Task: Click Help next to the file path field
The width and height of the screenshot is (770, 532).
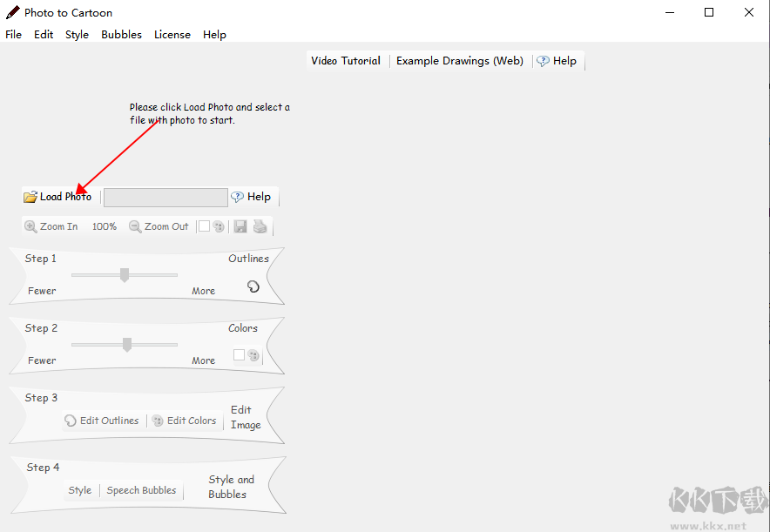Action: (x=251, y=197)
